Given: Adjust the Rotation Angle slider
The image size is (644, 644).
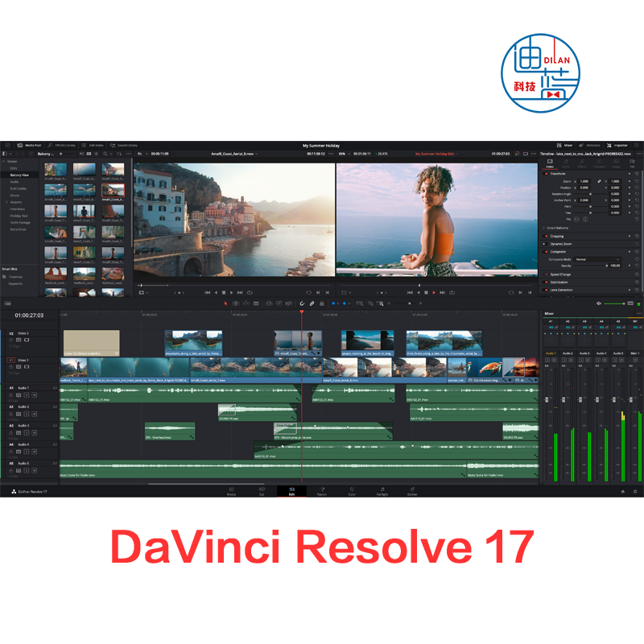Looking at the screenshot, I should point(590,194).
